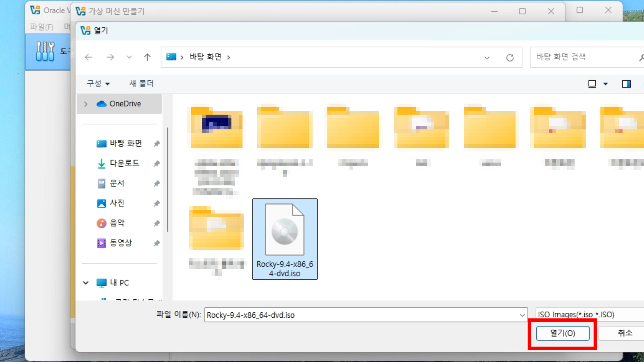This screenshot has width=644, height=362.
Task: Expand the OneDrive tree node
Action: point(86,104)
